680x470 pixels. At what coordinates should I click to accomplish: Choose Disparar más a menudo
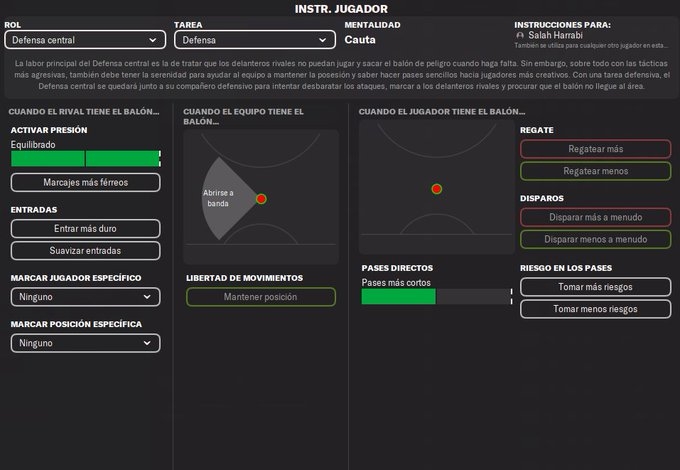tap(595, 217)
